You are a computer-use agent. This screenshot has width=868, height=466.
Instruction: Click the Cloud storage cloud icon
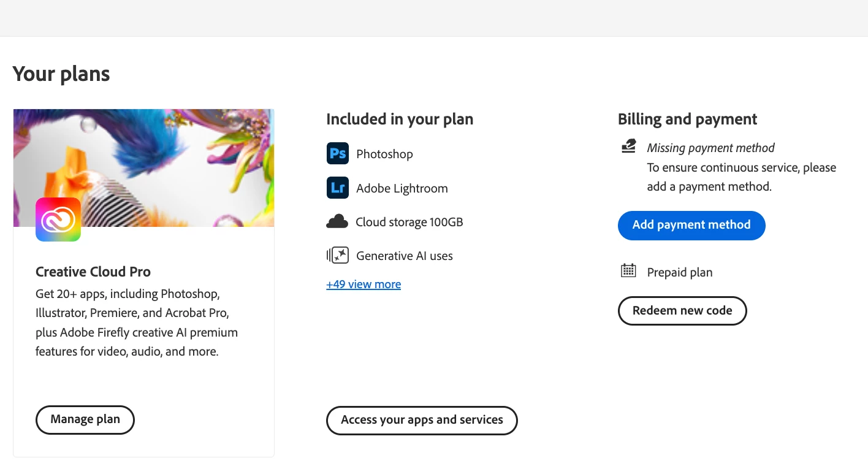pos(337,222)
